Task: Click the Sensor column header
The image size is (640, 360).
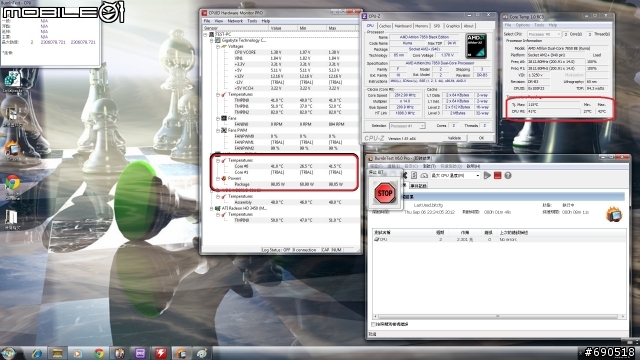Action: (x=236, y=28)
